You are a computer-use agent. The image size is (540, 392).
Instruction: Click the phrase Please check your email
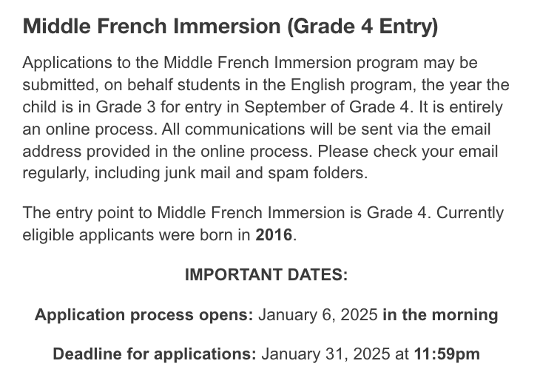(x=408, y=151)
